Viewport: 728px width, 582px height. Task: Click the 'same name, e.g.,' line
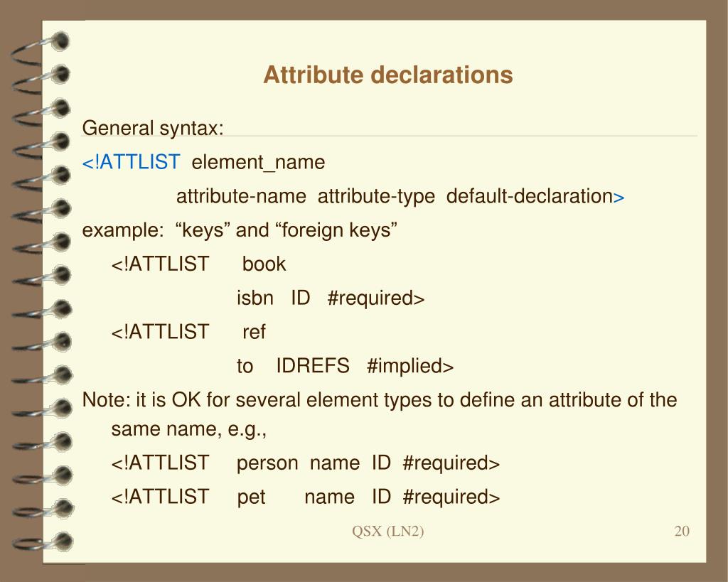[x=189, y=429]
